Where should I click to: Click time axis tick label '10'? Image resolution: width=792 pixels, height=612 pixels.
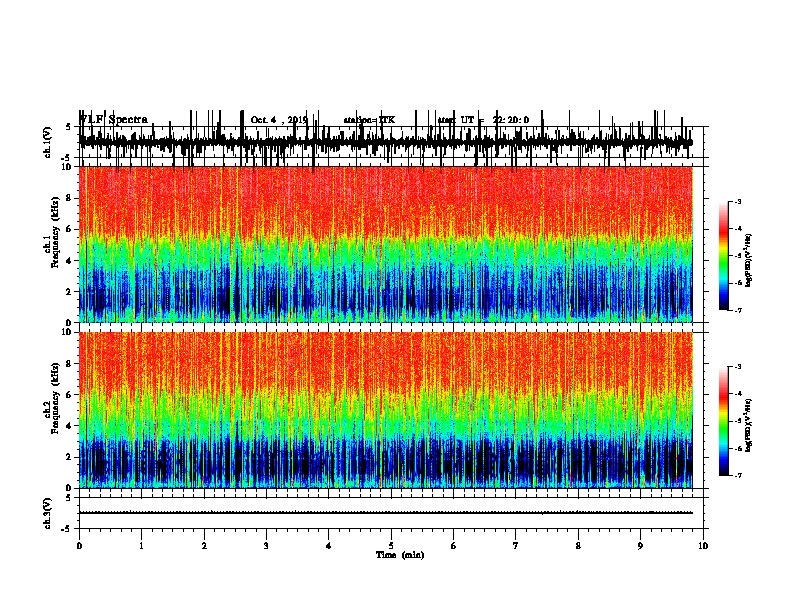coord(703,546)
